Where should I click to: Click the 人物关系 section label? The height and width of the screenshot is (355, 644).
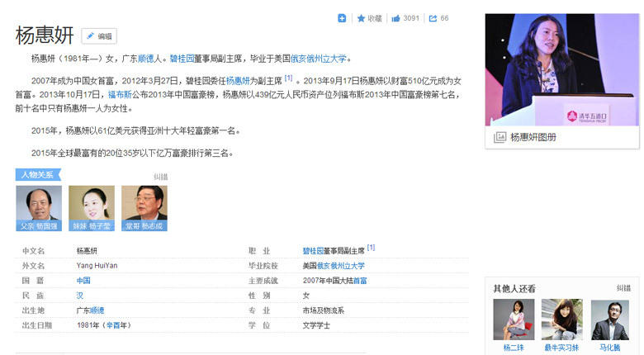(38, 175)
